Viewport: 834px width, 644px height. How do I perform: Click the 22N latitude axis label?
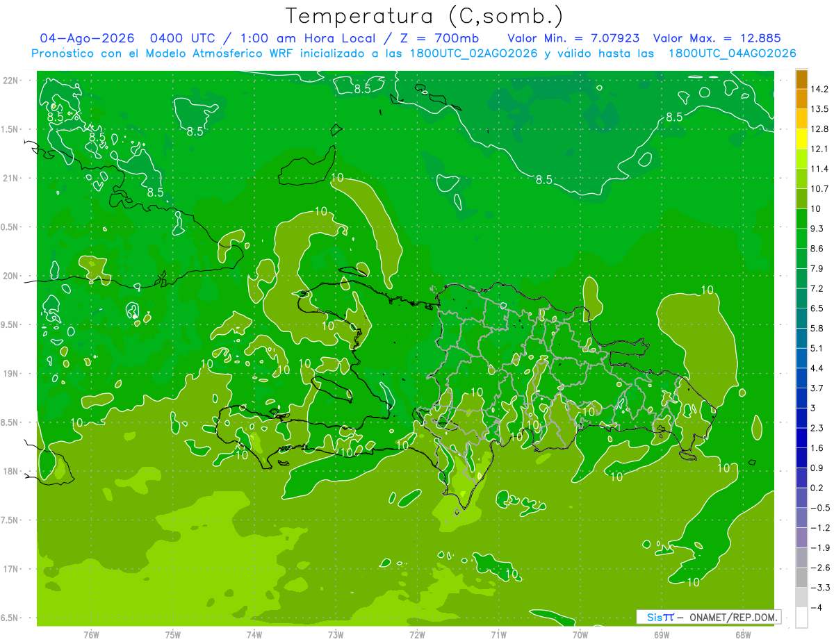point(12,80)
